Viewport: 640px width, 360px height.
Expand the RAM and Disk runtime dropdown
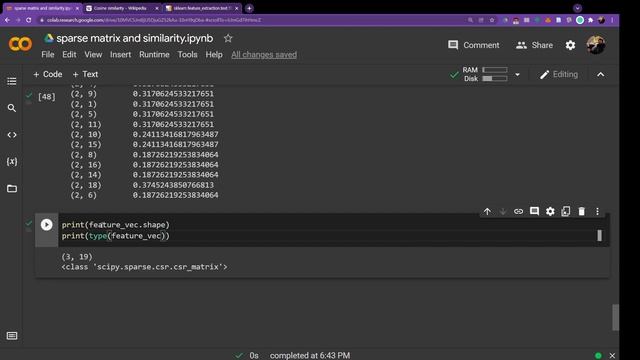pos(517,75)
